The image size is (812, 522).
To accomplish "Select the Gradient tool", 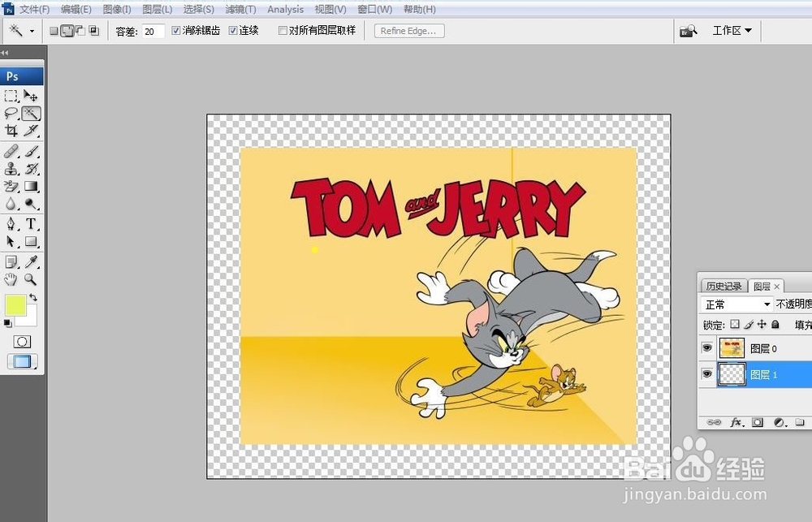I will (x=31, y=186).
